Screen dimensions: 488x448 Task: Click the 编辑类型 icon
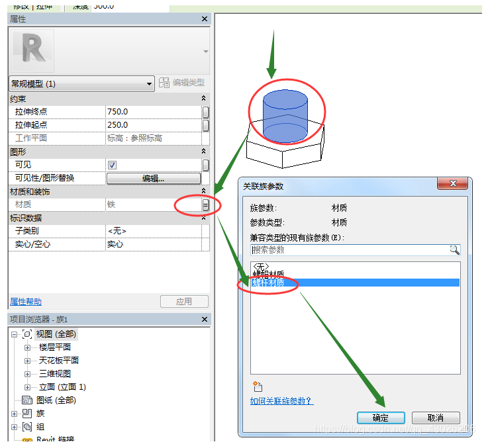(x=164, y=83)
